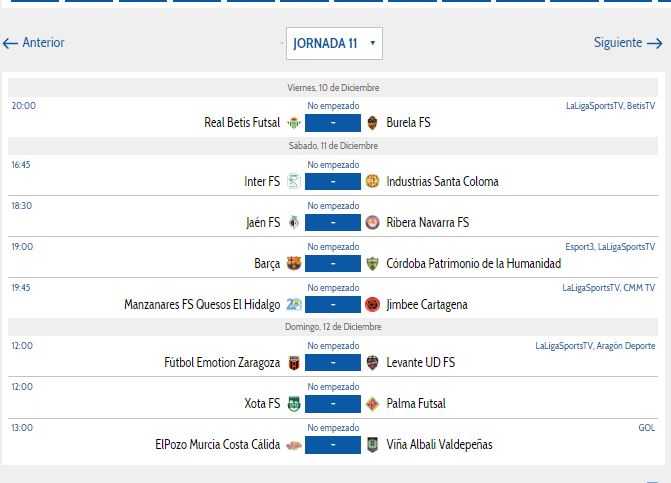Open the Jornada 11 dropdown
The height and width of the screenshot is (483, 671).
tap(334, 43)
